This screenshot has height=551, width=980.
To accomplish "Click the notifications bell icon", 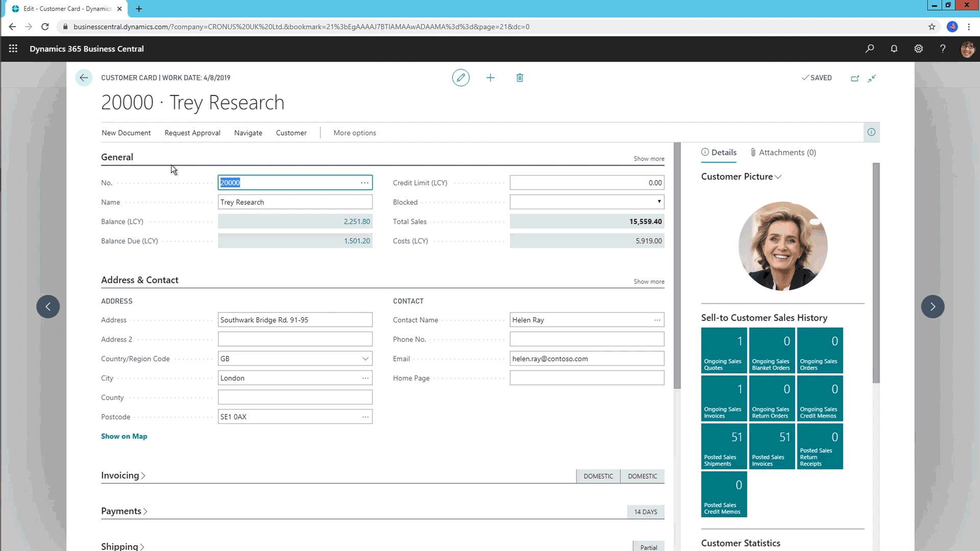I will click(x=894, y=48).
